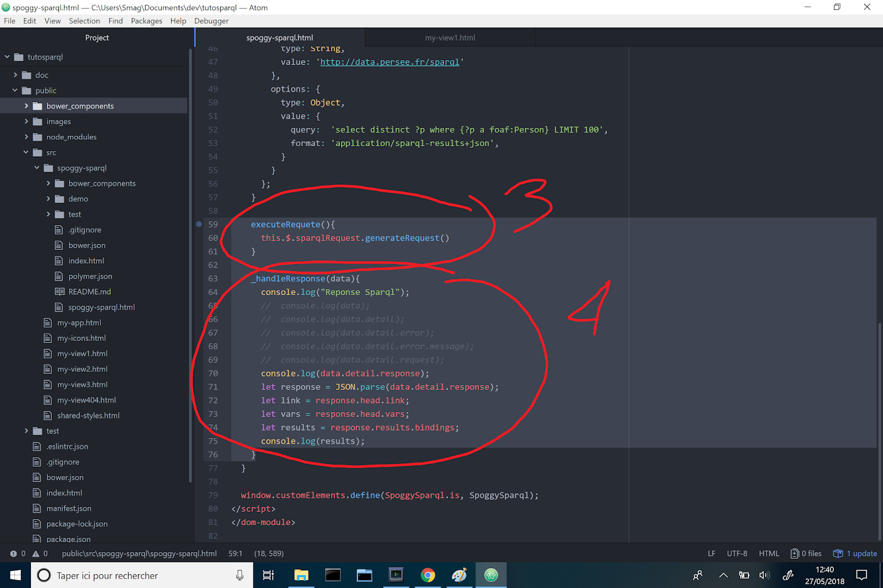Click the file path in the status bar
The image size is (883, 588).
[x=139, y=553]
